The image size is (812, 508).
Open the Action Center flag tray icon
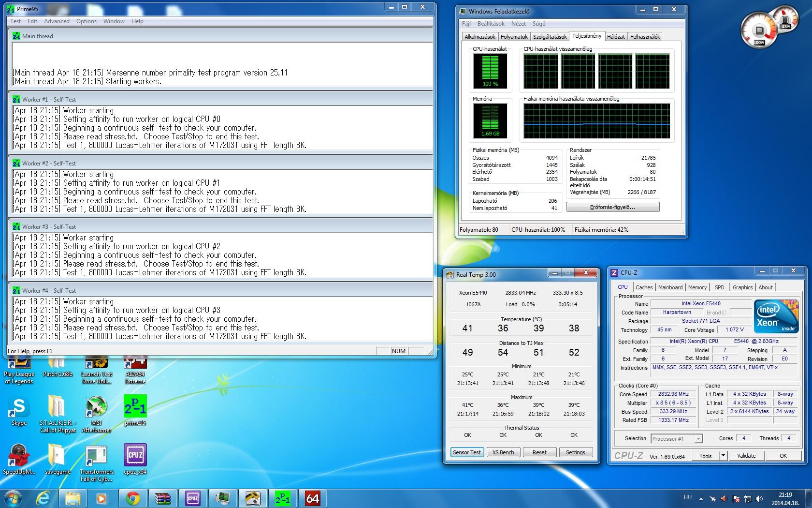pyautogui.click(x=736, y=499)
